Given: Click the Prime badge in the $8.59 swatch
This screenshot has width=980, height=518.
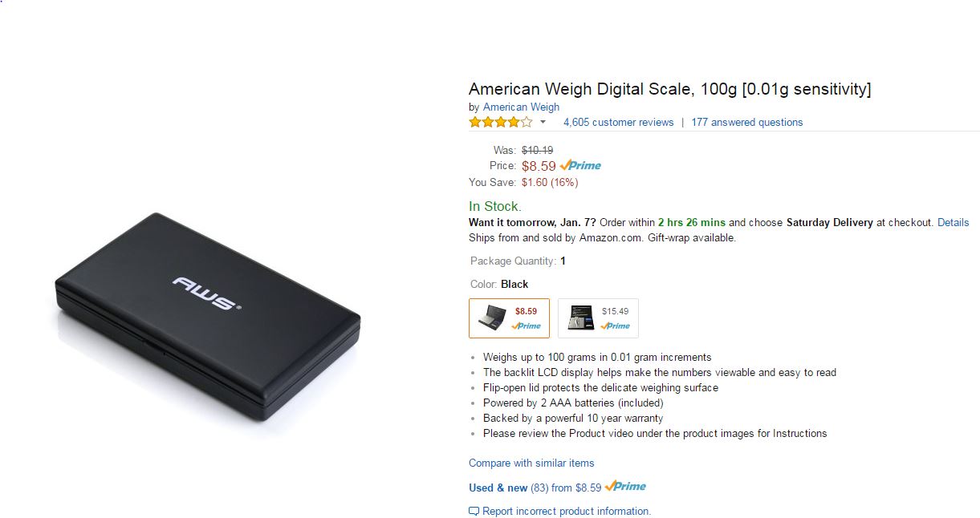Looking at the screenshot, I should (526, 326).
